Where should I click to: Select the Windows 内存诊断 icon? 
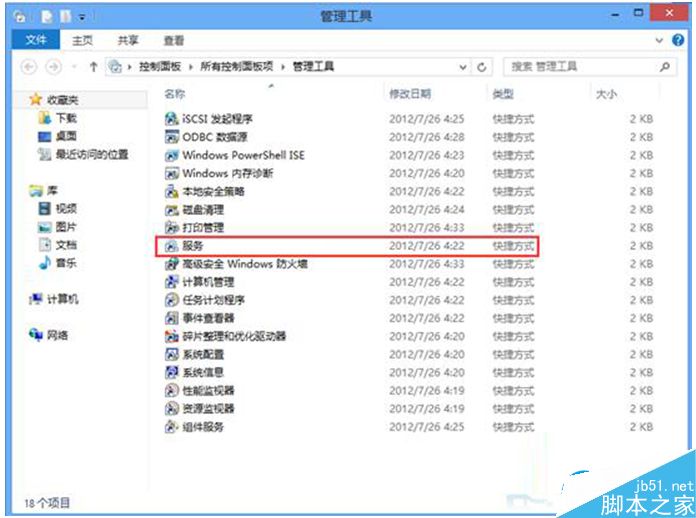click(x=171, y=173)
